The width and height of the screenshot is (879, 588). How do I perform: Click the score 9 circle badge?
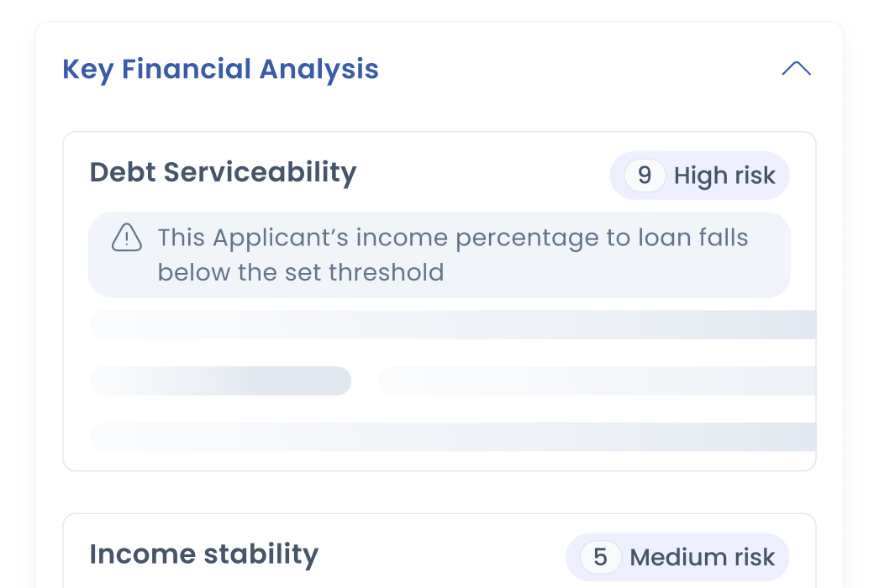click(x=645, y=176)
